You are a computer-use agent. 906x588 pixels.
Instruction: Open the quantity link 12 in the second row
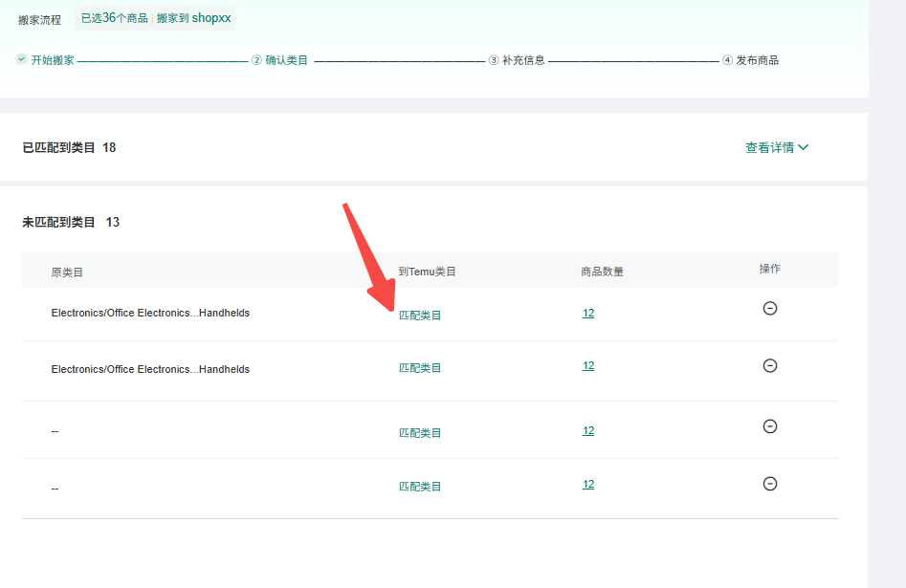tap(588, 365)
